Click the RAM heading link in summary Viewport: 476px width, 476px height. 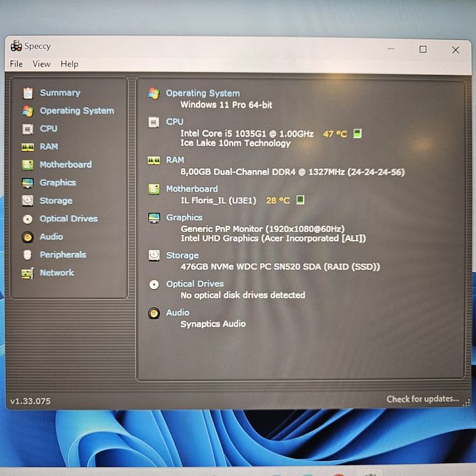point(175,160)
